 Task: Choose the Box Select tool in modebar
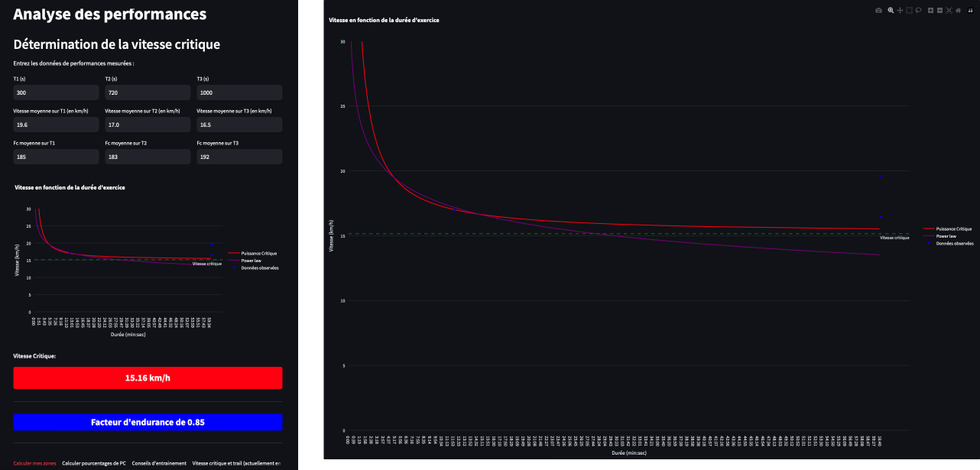(x=909, y=10)
